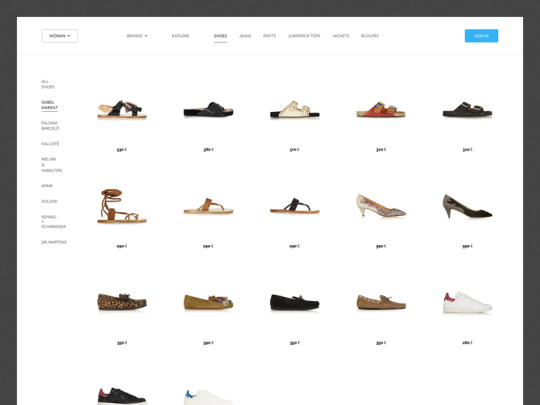Open the red double-strap sandal product
The width and height of the screenshot is (540, 405).
[x=381, y=110]
